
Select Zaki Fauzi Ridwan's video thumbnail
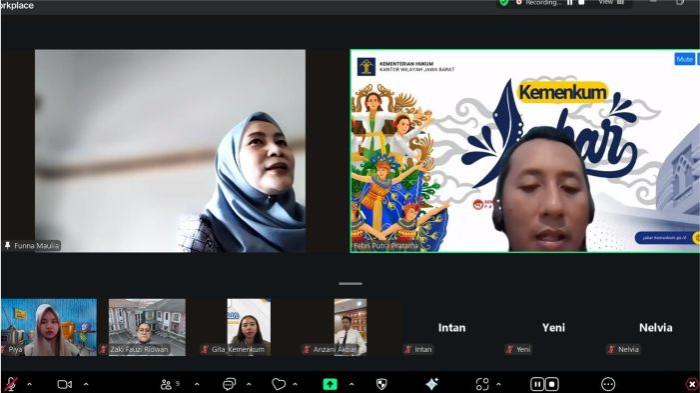(147, 327)
